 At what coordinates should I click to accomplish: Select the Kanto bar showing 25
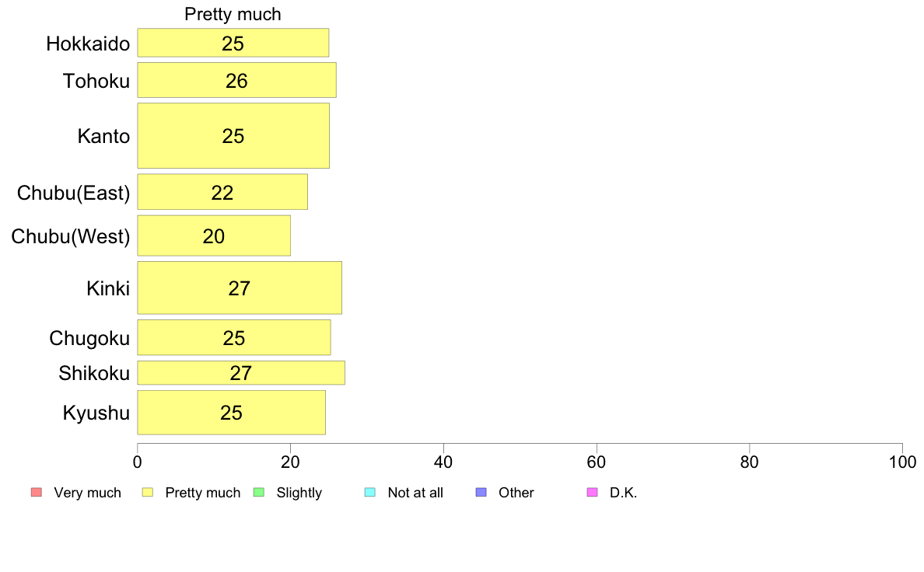pos(233,135)
